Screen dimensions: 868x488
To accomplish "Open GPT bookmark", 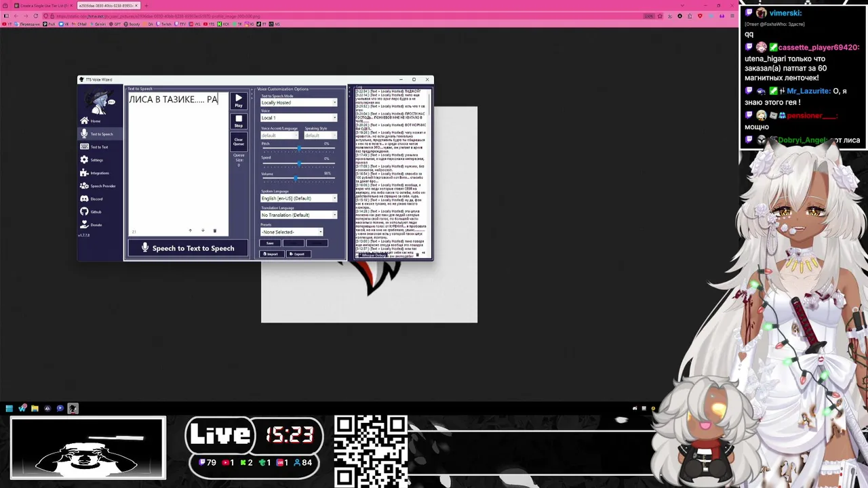I will [x=115, y=24].
